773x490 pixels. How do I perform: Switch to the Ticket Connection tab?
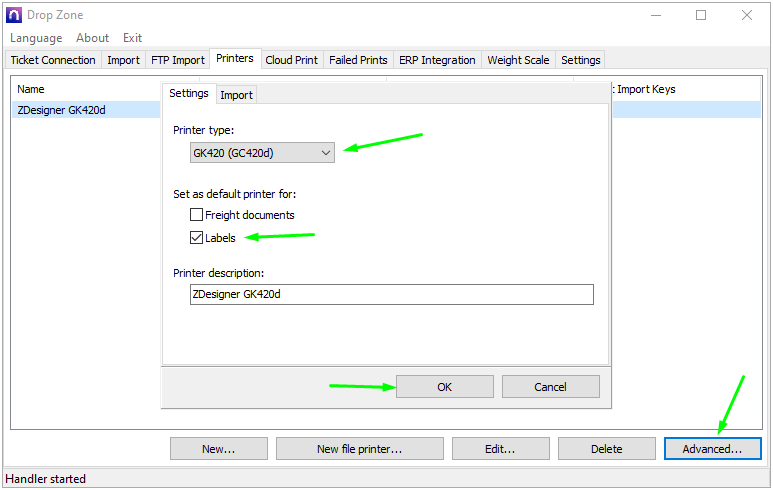[x=53, y=60]
